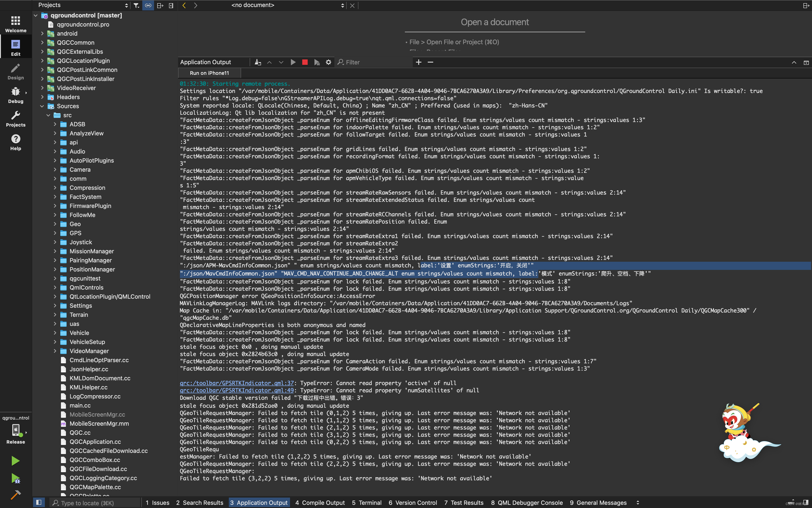Switch to Edit mode
Viewport: 812px width, 508px height.
[16, 47]
